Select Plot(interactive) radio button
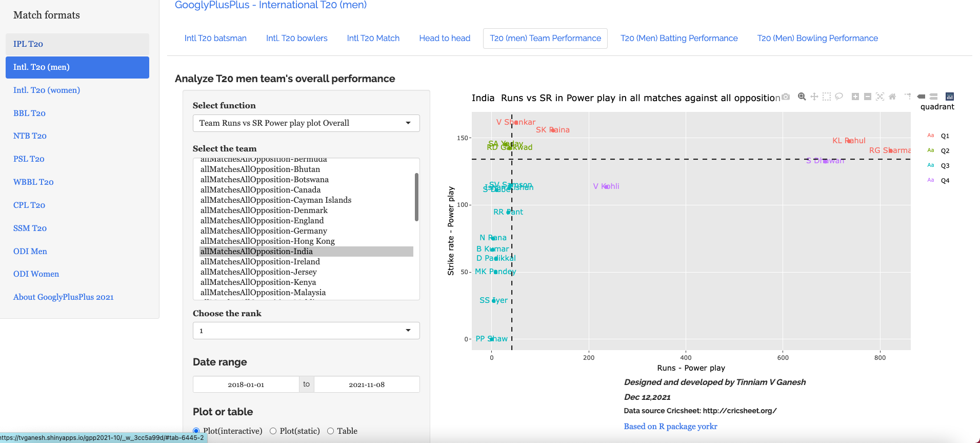980x443 pixels. [x=196, y=431]
